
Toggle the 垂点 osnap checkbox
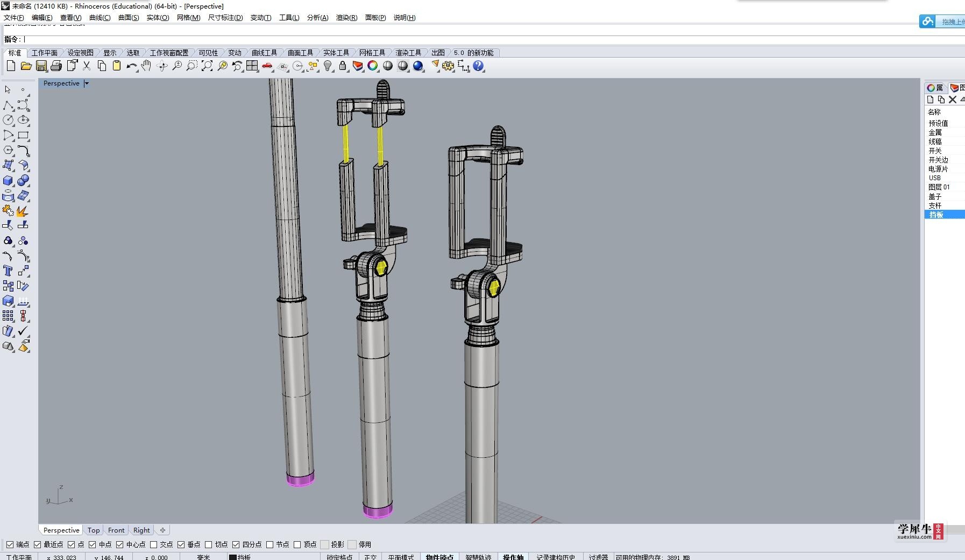pos(181,544)
